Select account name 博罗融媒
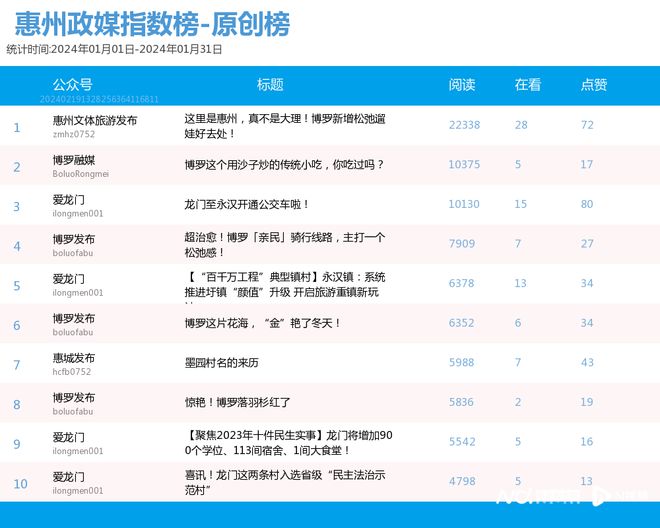 [74, 160]
